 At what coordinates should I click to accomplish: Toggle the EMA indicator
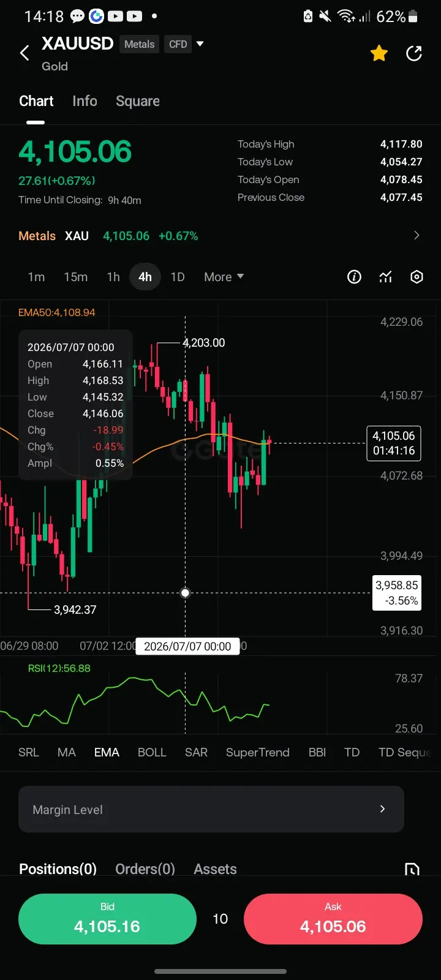[x=107, y=752]
